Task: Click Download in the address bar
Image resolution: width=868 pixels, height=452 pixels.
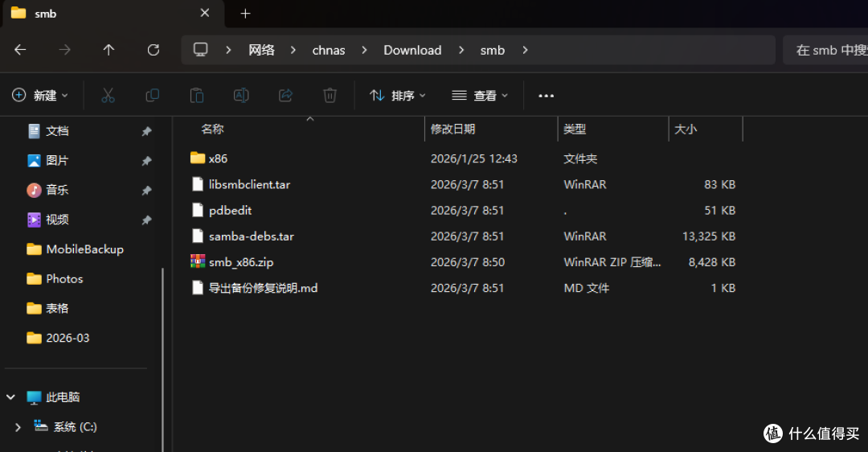Action: click(412, 50)
